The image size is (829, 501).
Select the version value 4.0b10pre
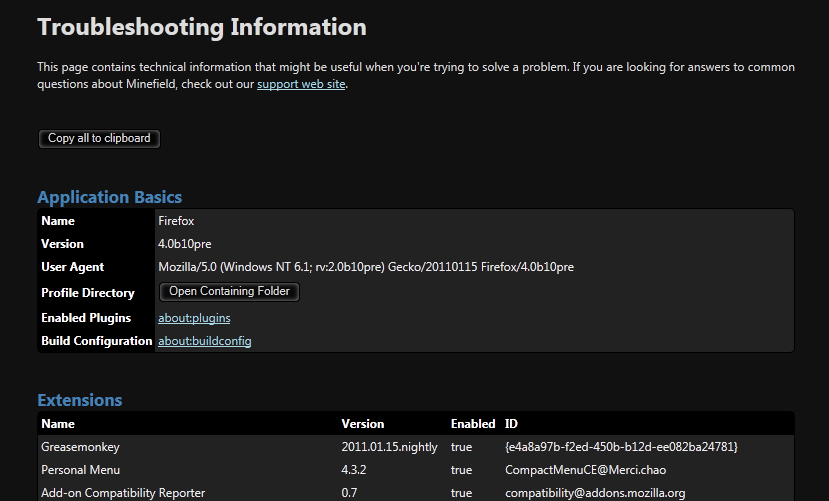[185, 244]
